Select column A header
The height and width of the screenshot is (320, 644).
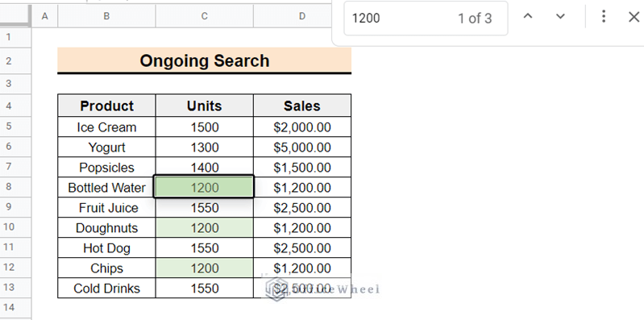coord(45,16)
